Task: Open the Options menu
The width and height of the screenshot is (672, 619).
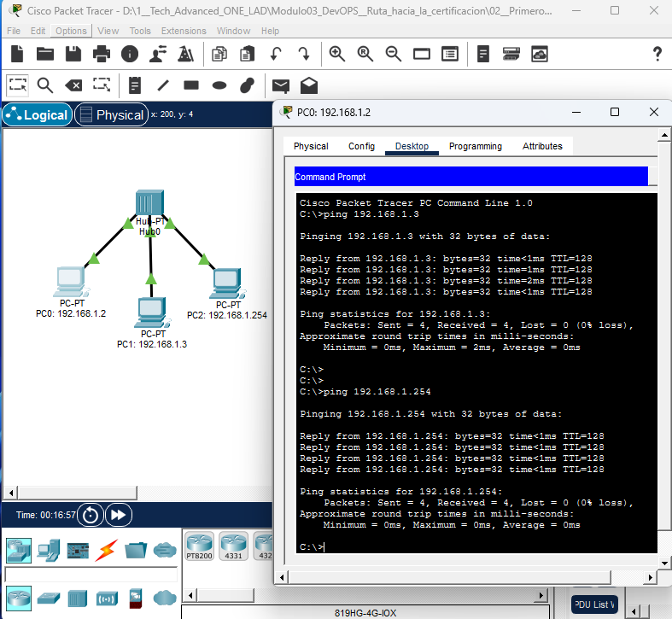Action: click(71, 31)
